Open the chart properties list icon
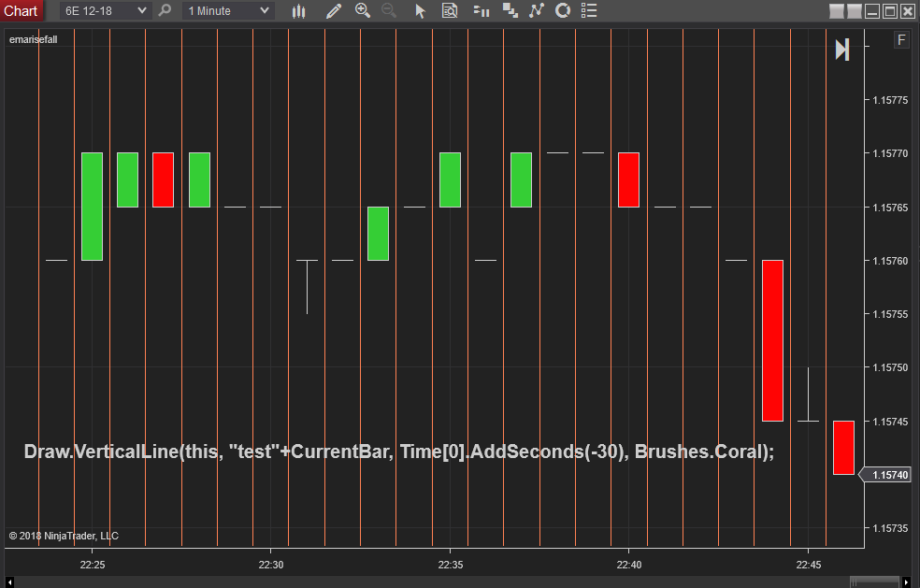The image size is (920, 588). point(588,10)
